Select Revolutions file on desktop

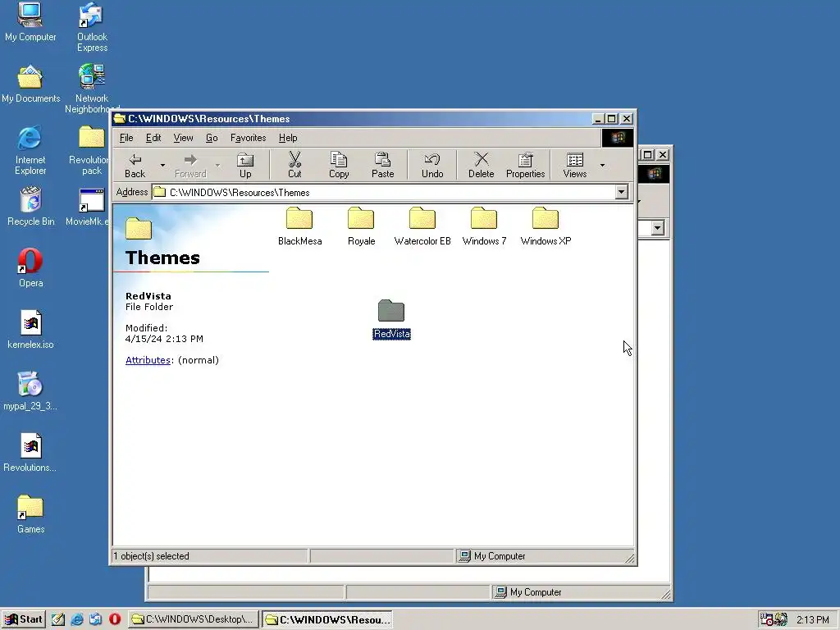30,453
